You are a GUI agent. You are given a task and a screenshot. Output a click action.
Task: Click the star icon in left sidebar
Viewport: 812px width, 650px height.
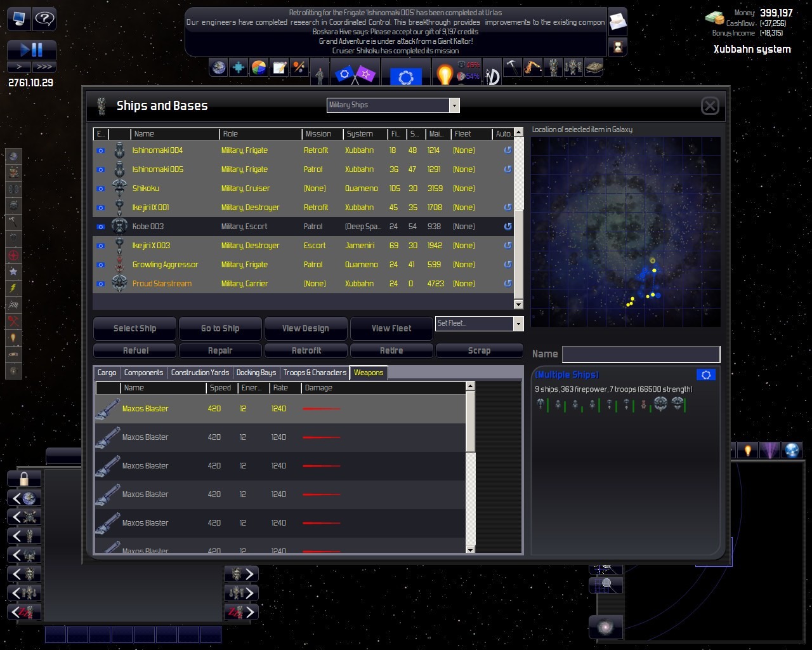click(14, 272)
